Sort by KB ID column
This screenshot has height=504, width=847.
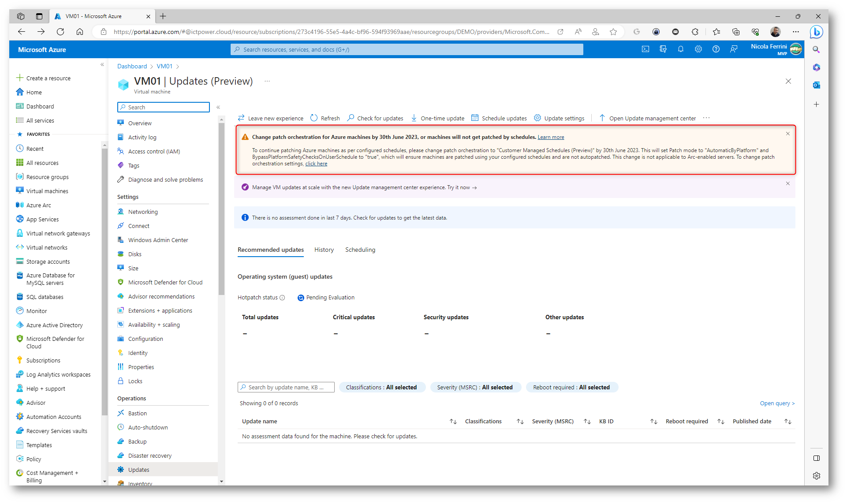pos(654,422)
